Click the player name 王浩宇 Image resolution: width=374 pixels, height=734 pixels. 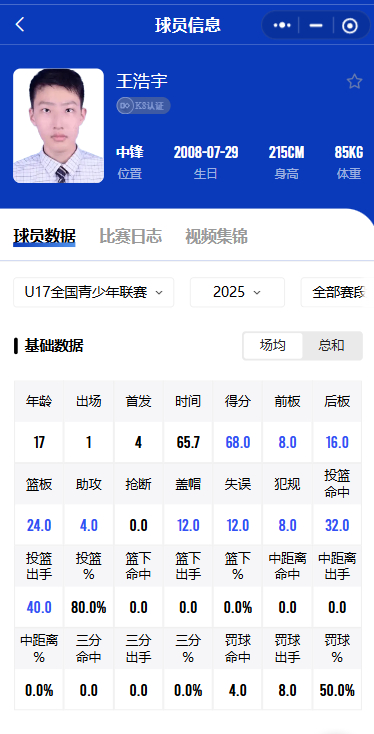click(x=142, y=81)
